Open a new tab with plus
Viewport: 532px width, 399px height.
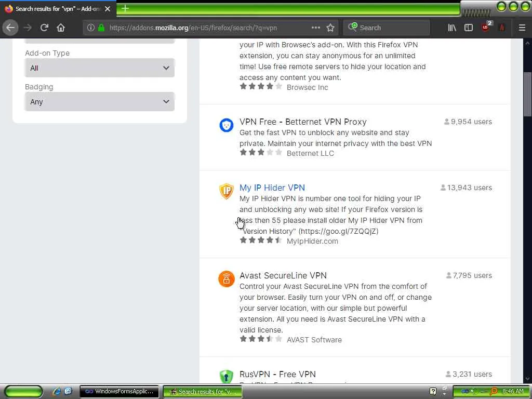(x=125, y=8)
